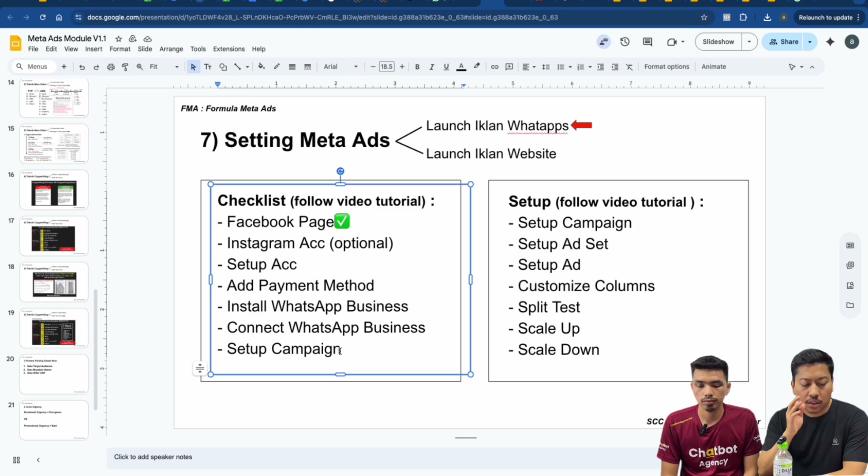The height and width of the screenshot is (476, 868).
Task: Select slide 16 thumbnail
Action: (54, 190)
